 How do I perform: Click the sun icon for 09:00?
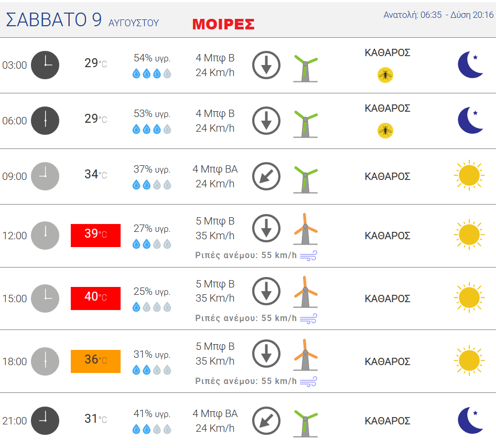469,175
